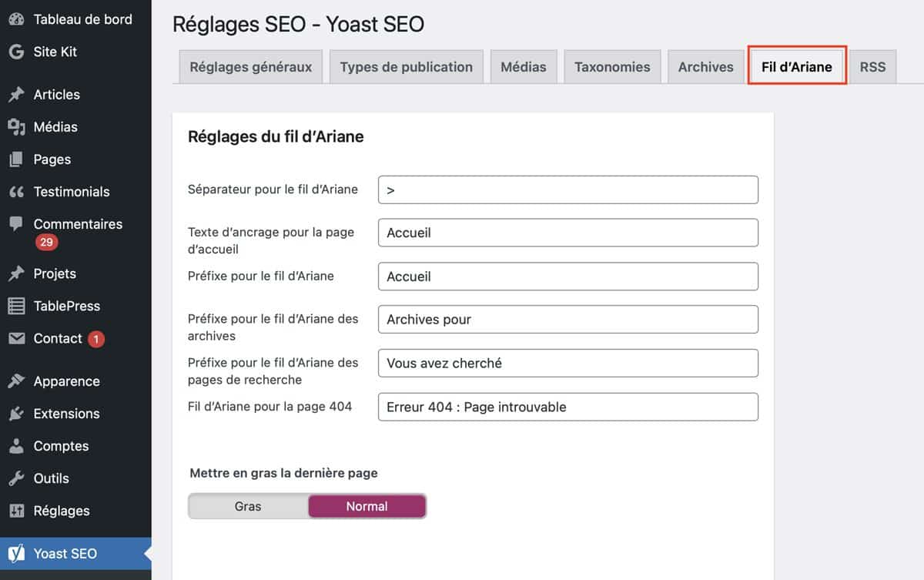Click the Extensions plugin icon
Image resolution: width=924 pixels, height=580 pixels.
(16, 414)
